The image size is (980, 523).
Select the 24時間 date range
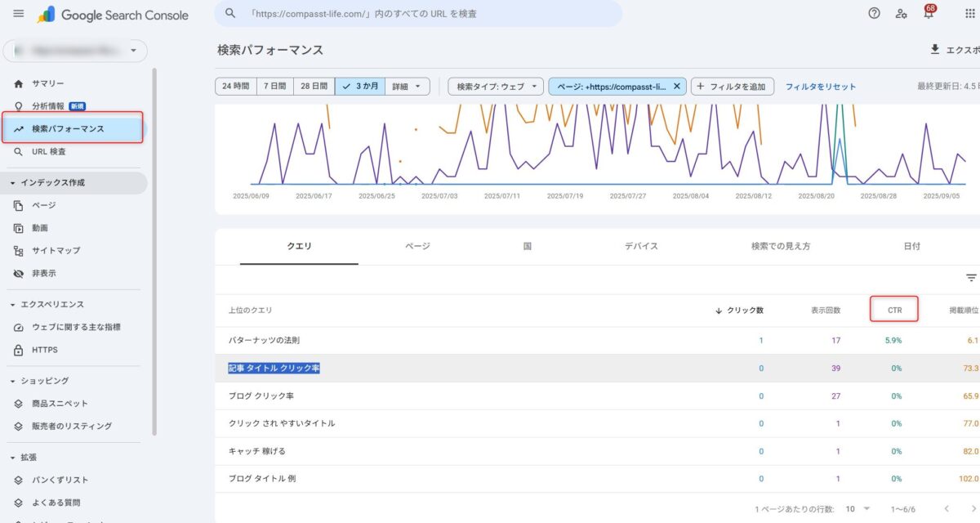pos(234,87)
